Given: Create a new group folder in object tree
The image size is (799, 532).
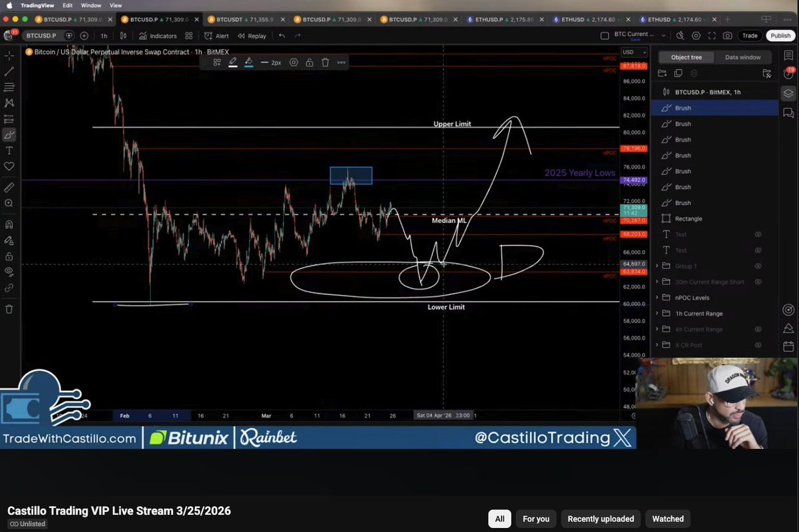Looking at the screenshot, I should [662, 73].
